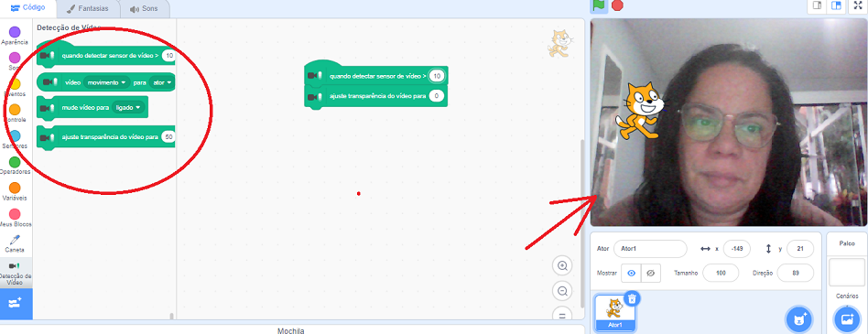Switch to the Código tab
Viewport: 868px width, 334px height.
tap(27, 8)
